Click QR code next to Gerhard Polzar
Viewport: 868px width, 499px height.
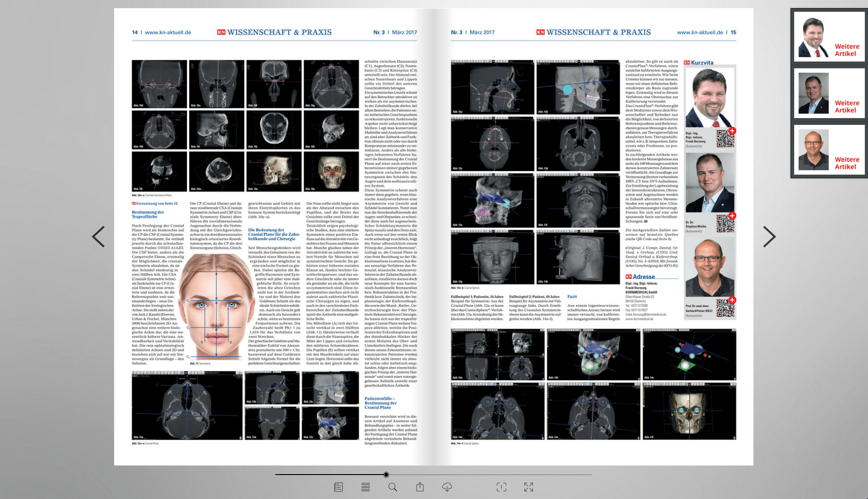[x=724, y=308]
